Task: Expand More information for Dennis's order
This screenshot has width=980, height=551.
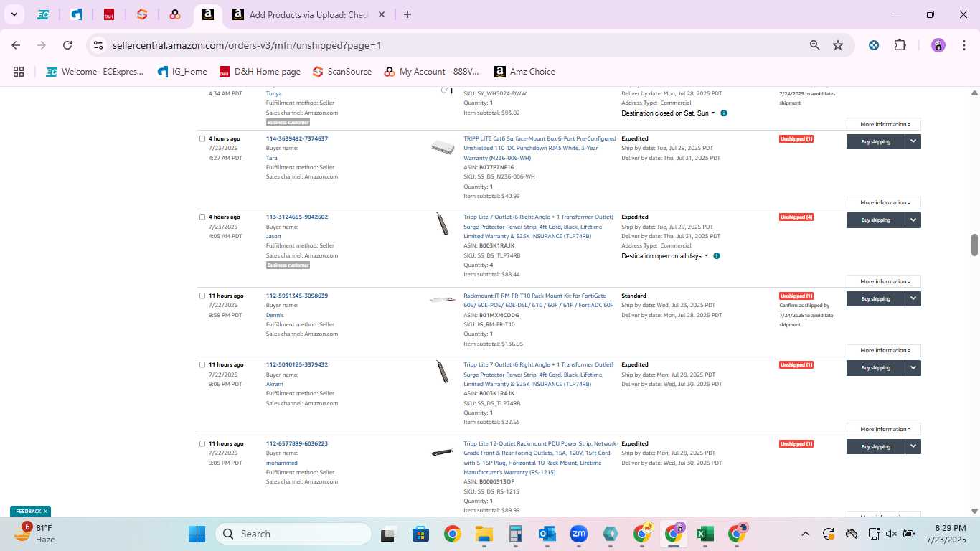Action: pos(884,351)
